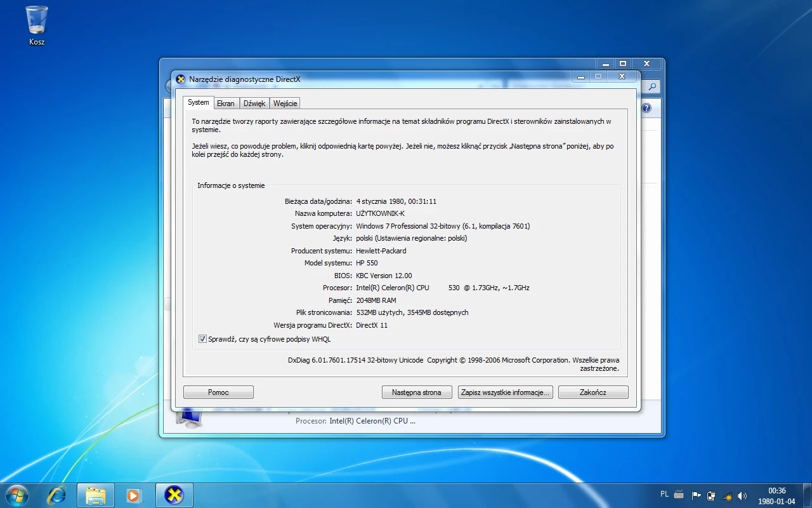
Task: Click the Następna strona button
Action: [x=416, y=392]
